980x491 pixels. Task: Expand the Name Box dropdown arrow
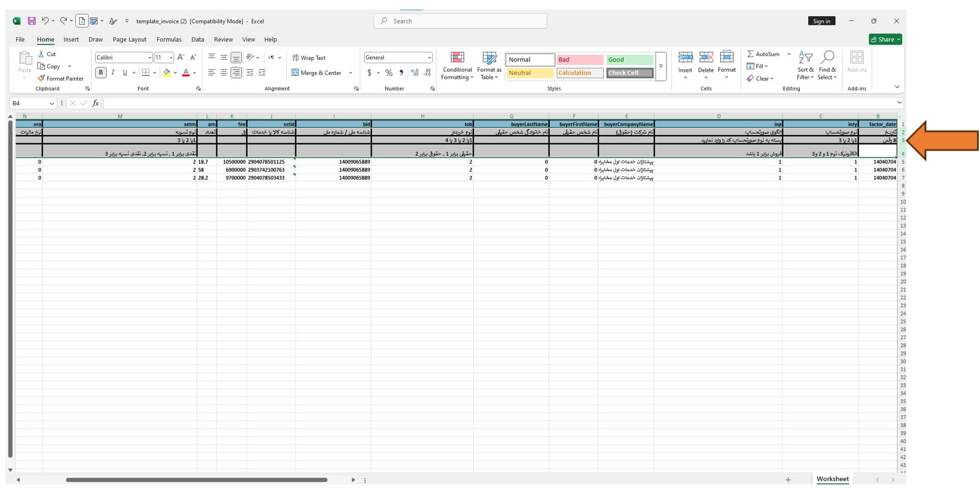(51, 104)
